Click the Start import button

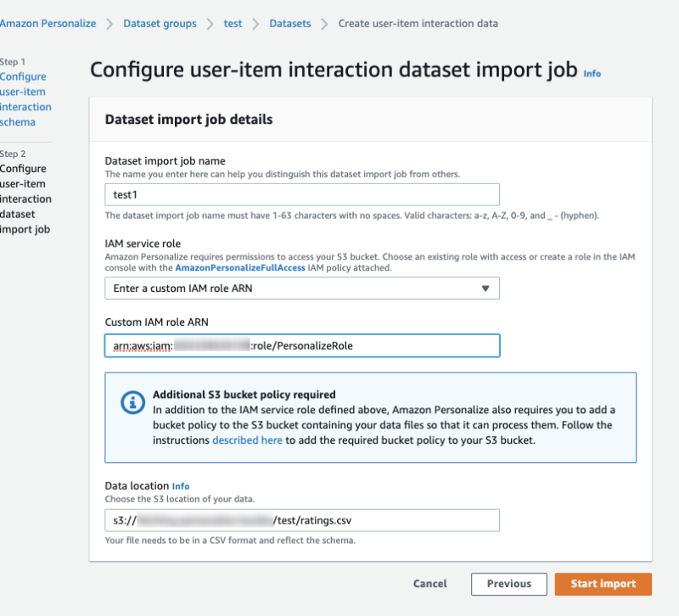click(603, 584)
